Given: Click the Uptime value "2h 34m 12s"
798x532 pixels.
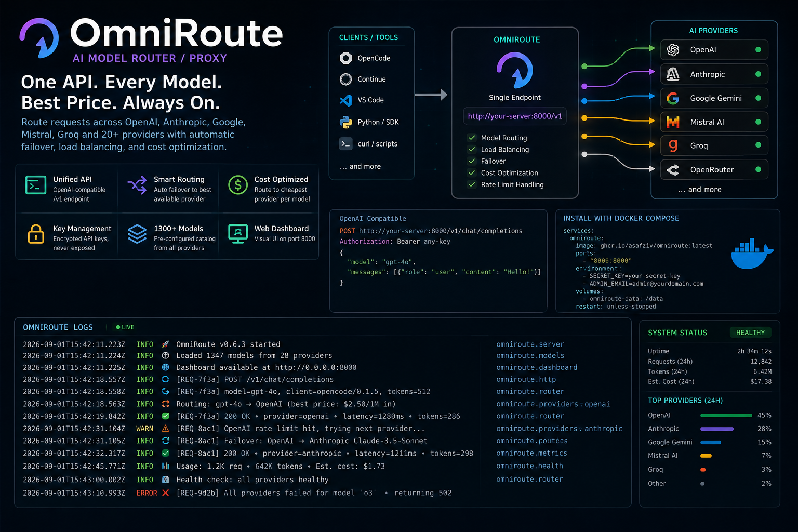Looking at the screenshot, I should tap(754, 351).
